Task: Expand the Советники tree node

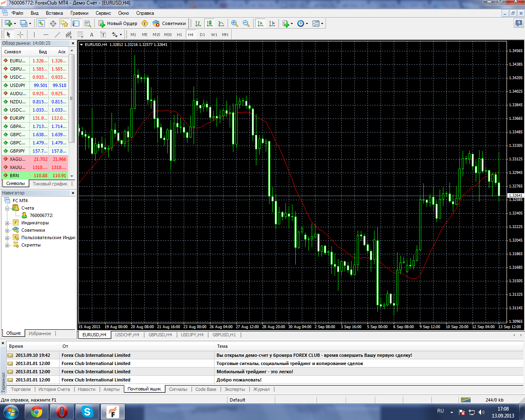Action: point(7,231)
